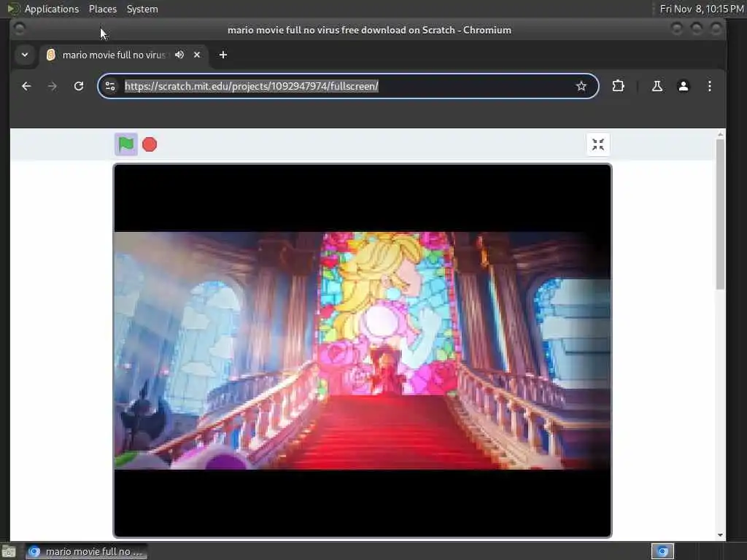Expand the tab search dropdown arrow
Viewport: 747px width, 560px height.
click(x=25, y=55)
